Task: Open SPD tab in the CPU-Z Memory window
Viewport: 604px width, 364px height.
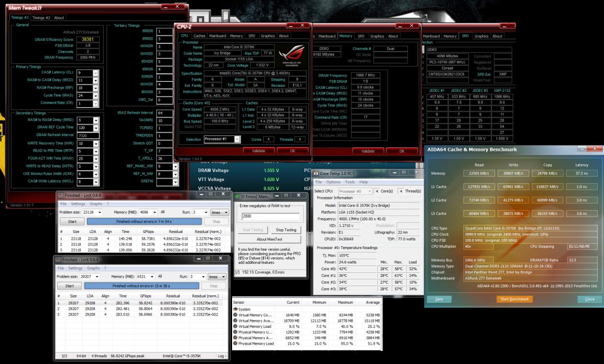Action: point(361,36)
